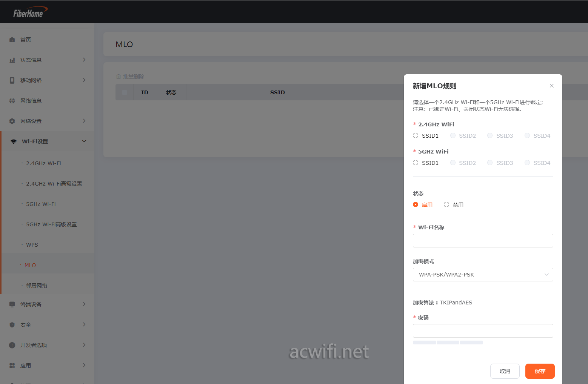
Task: Click the shield icon beside 安全
Action: tap(12, 325)
